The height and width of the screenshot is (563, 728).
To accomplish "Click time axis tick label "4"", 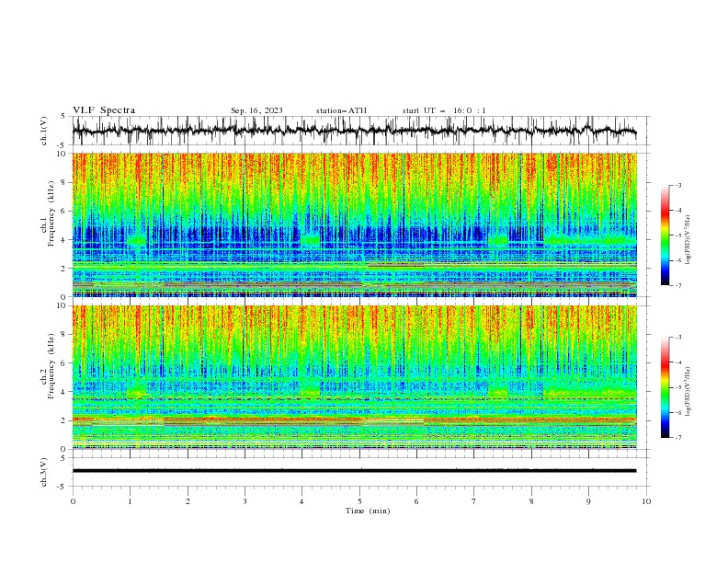I will point(301,501).
